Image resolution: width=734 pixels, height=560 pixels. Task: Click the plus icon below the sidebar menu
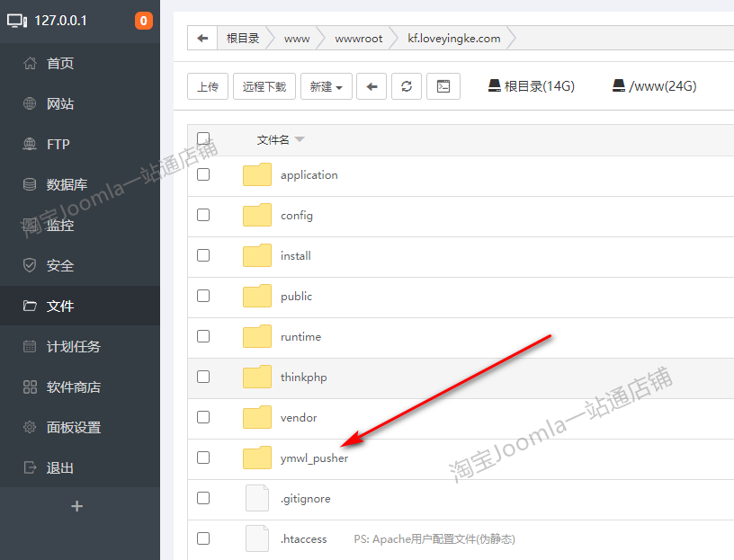[76, 506]
